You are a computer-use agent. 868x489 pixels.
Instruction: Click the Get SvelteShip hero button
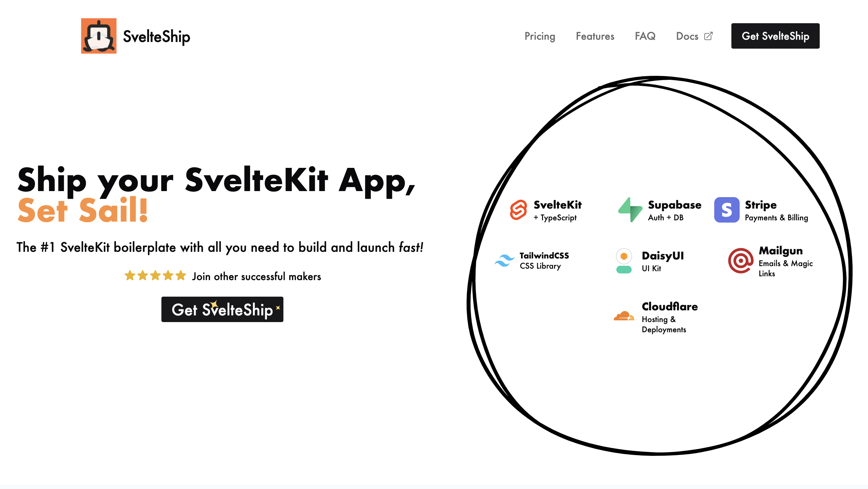222,309
